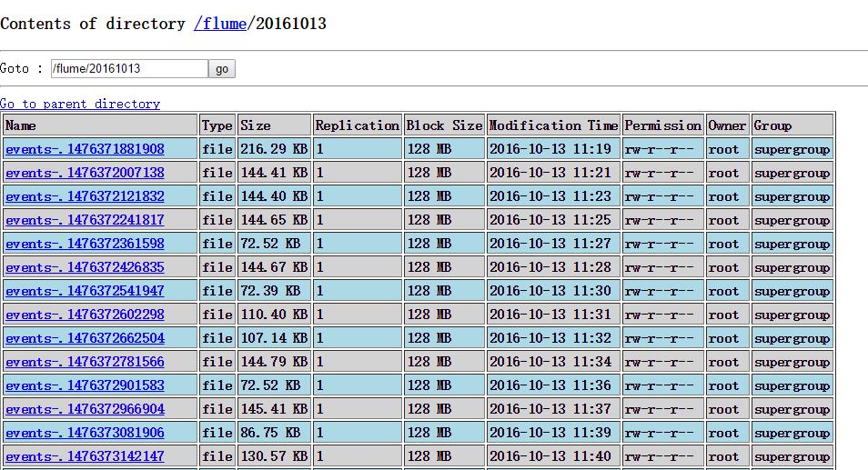Click modification time 2016-10-13 11:39
The image size is (868, 470).
553,433
